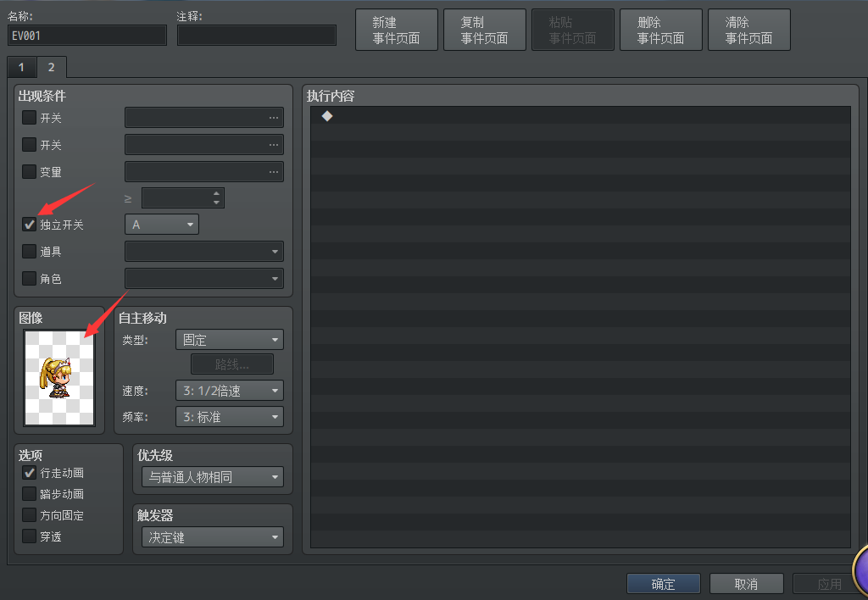Open the 角色 actor dropdown

pos(204,279)
